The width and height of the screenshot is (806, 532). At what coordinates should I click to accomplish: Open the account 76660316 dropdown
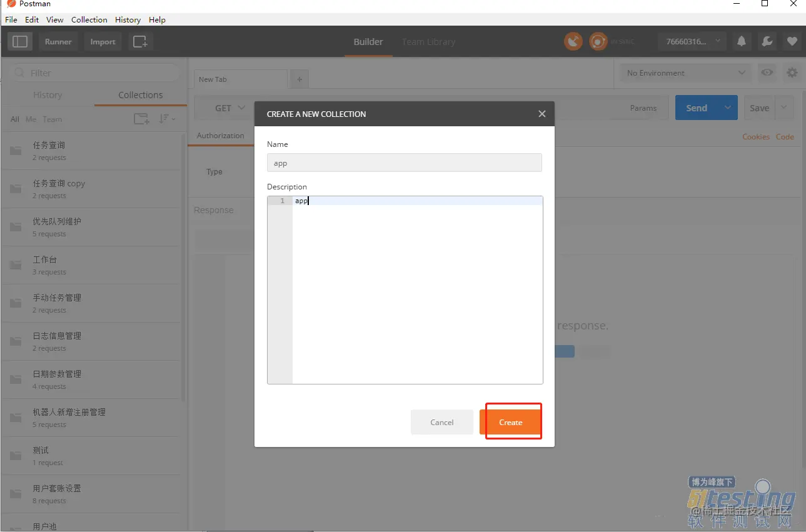tap(692, 41)
